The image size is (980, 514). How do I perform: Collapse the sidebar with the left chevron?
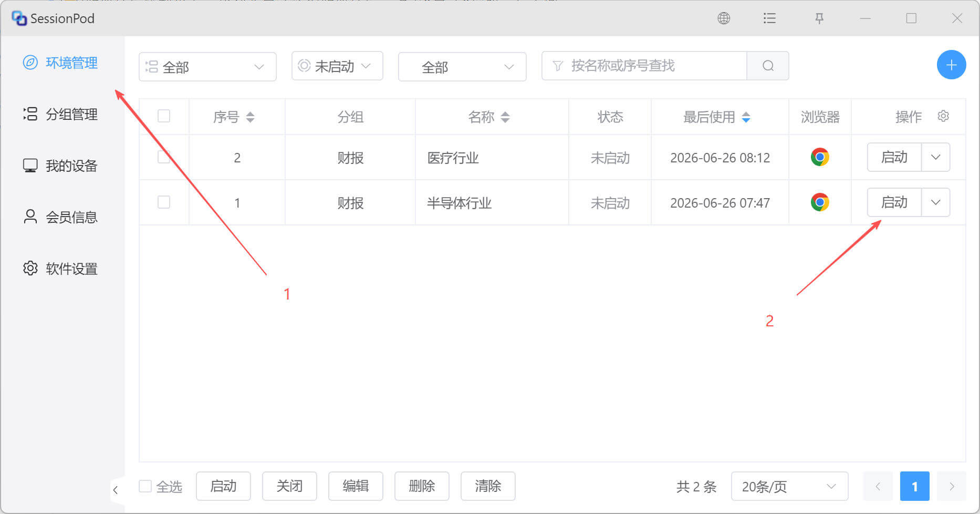point(116,490)
